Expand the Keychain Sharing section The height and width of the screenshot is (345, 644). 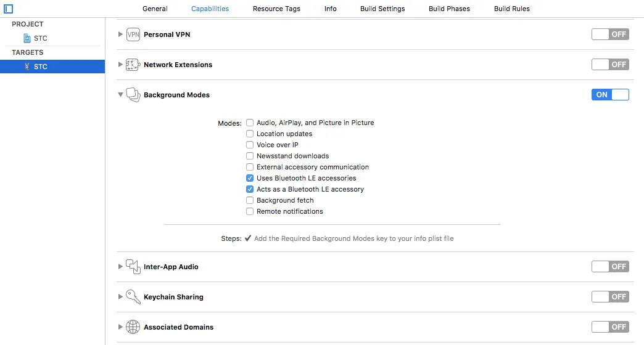point(120,297)
